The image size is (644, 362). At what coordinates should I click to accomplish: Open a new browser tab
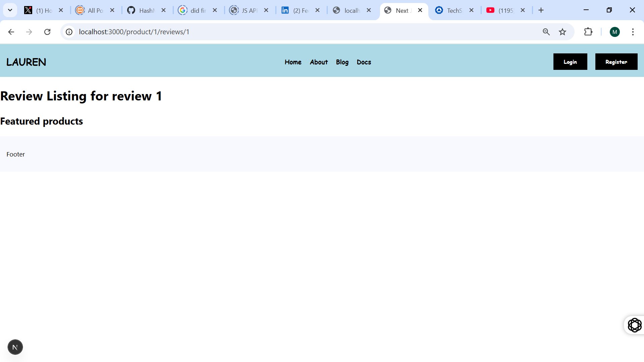(541, 10)
